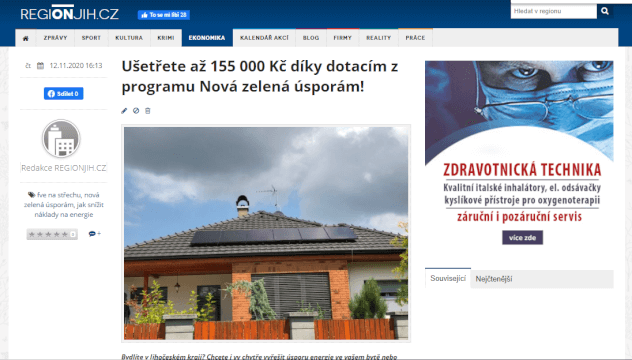This screenshot has width=632, height=360.
Task: Share article via Sdílet button
Action: [x=64, y=94]
